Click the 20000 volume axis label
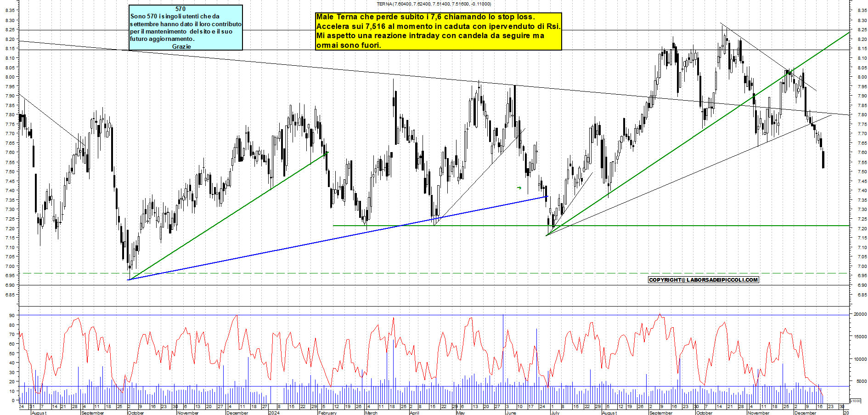 point(860,314)
